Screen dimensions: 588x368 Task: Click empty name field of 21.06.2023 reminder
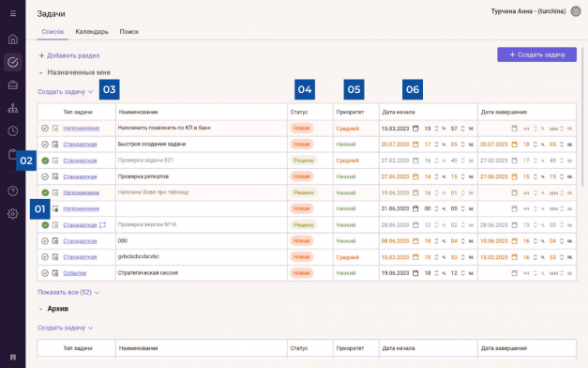(202, 208)
